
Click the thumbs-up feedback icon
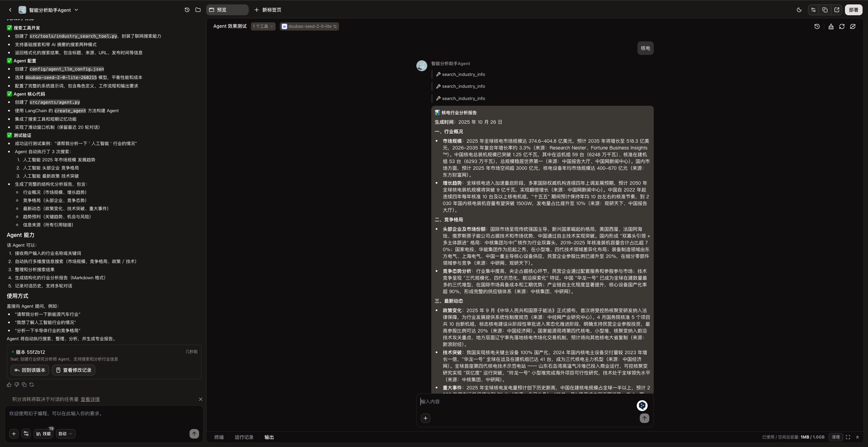click(9, 385)
